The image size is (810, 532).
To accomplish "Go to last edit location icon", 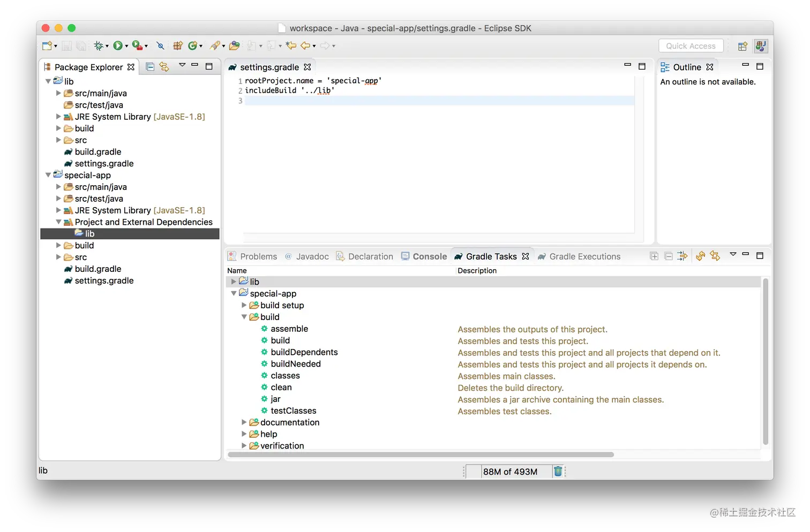I will coord(291,46).
